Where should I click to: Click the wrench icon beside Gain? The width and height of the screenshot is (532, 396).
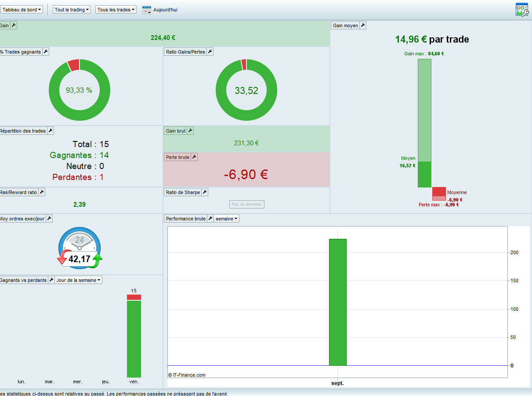14,25
